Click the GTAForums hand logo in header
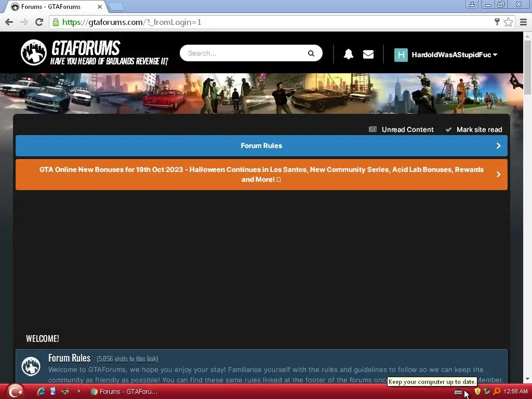The width and height of the screenshot is (532, 399). pos(33,52)
